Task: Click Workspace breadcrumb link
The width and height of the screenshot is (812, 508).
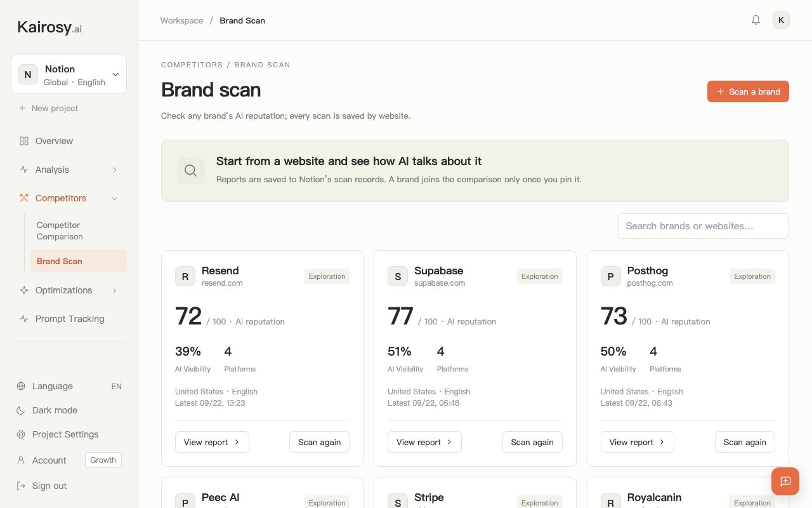Action: point(181,20)
